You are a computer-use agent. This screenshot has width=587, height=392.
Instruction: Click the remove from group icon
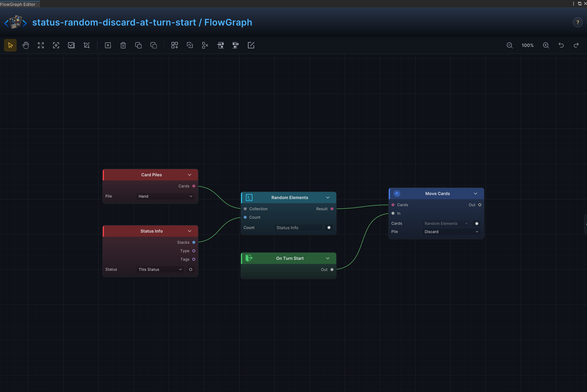[205, 45]
